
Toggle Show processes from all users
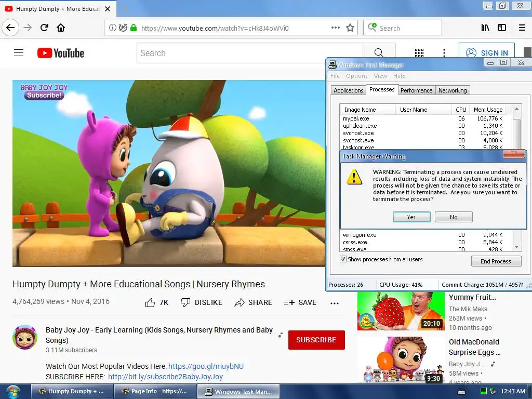click(x=343, y=259)
